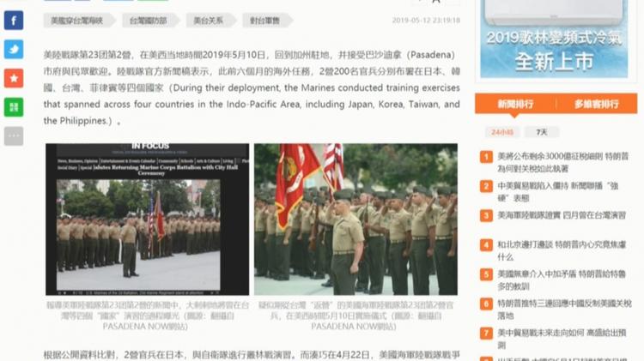Screen dimensions: 644x361
Task: Open ranked story 3 about 美海軍陸戰隊
Action: (562, 215)
